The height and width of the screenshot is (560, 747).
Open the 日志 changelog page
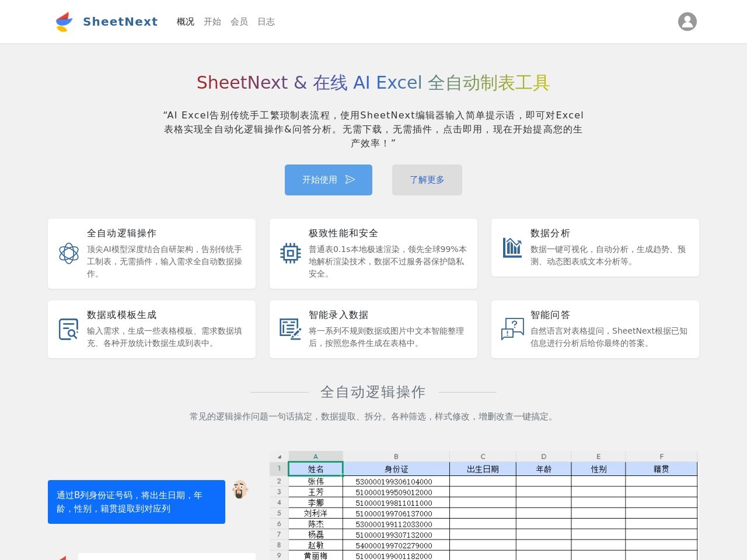[x=266, y=22]
